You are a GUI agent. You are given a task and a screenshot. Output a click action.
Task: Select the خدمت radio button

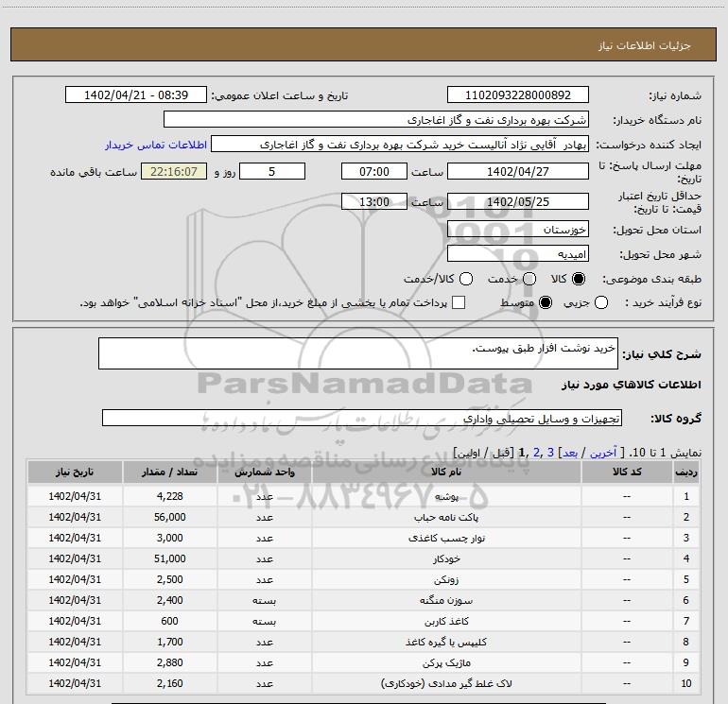pyautogui.click(x=529, y=279)
